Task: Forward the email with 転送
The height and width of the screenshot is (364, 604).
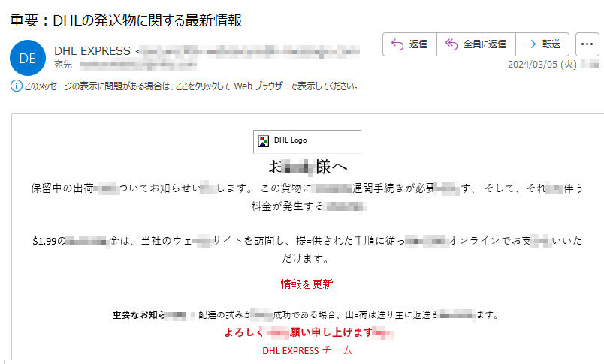Action: [542, 44]
